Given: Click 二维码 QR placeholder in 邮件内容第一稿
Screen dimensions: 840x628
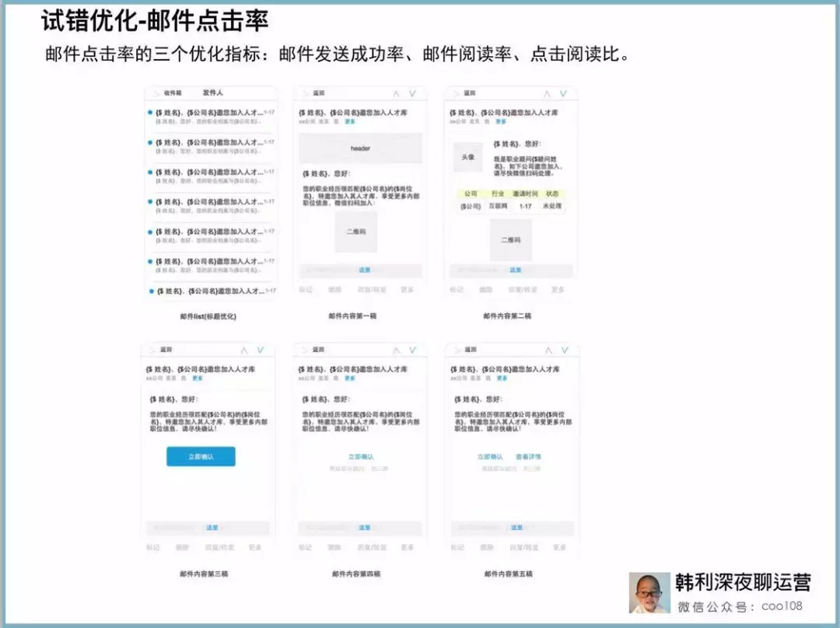Looking at the screenshot, I should pyautogui.click(x=355, y=232).
